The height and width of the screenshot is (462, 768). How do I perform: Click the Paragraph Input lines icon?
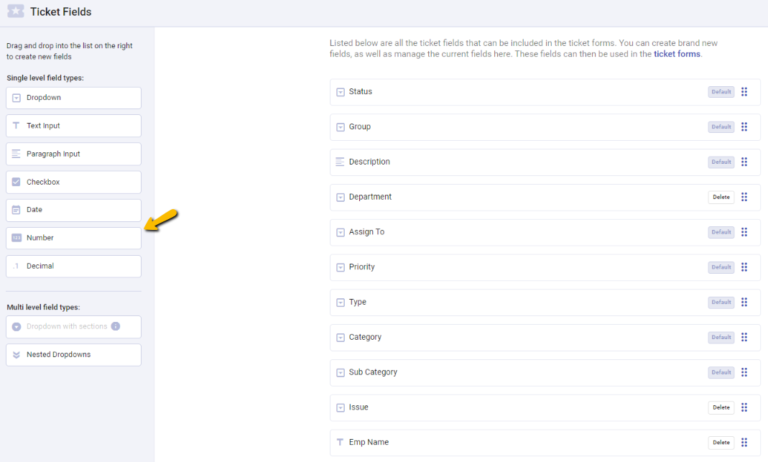point(16,154)
